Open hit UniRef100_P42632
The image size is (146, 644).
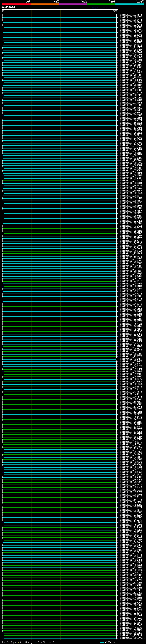click(x=131, y=628)
